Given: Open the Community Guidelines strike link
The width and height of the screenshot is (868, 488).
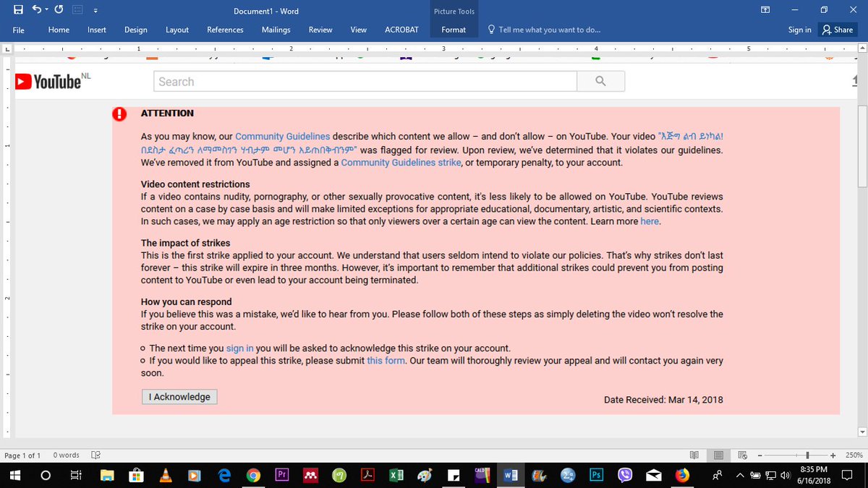Looking at the screenshot, I should click(401, 163).
